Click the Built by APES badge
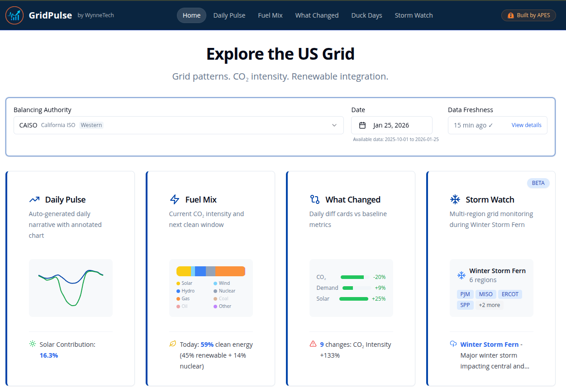Viewport: 566px width, 392px height. pos(528,15)
